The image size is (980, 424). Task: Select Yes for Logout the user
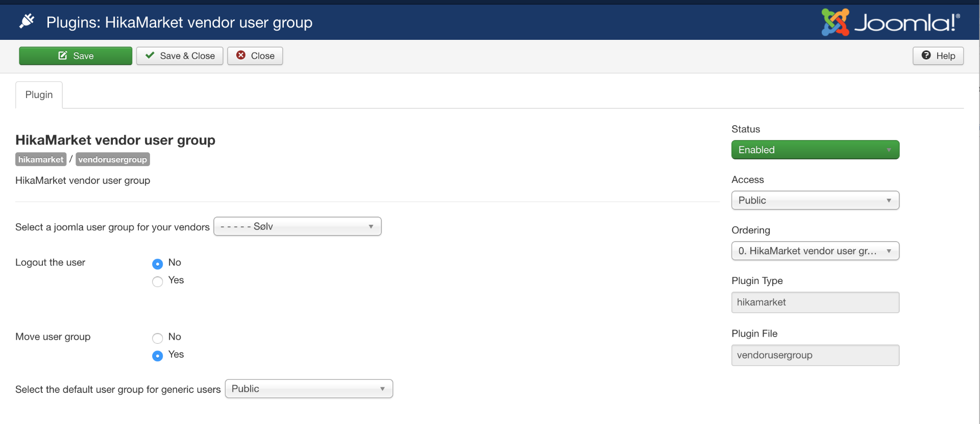[158, 281]
